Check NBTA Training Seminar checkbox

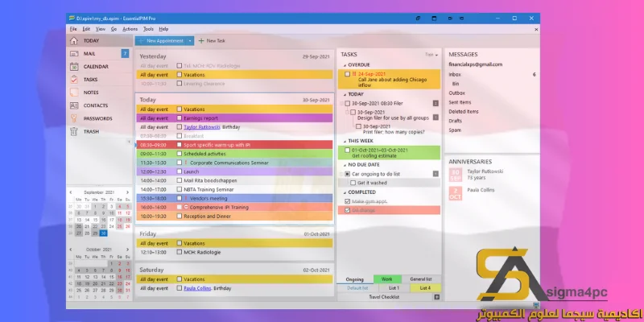pos(179,189)
